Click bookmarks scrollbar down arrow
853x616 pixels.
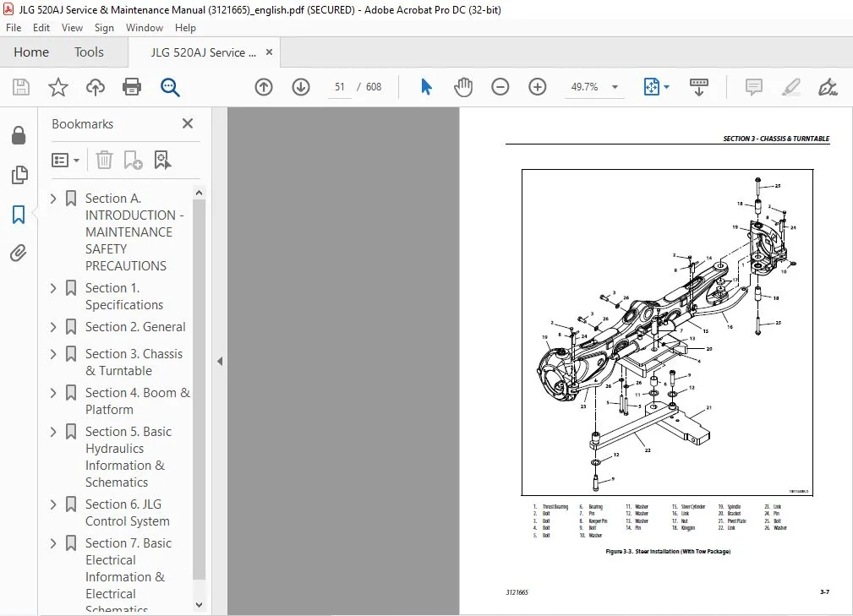[200, 604]
